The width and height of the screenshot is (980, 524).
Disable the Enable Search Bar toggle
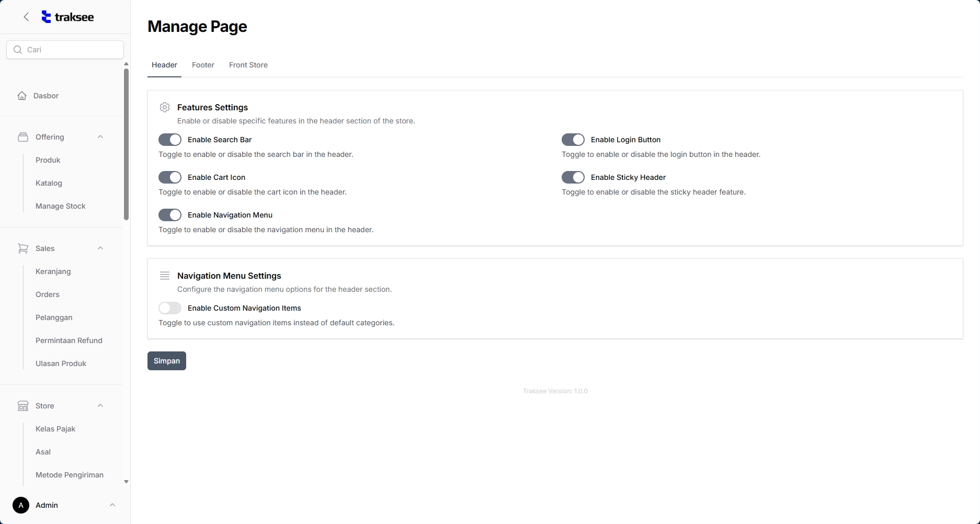pos(170,140)
